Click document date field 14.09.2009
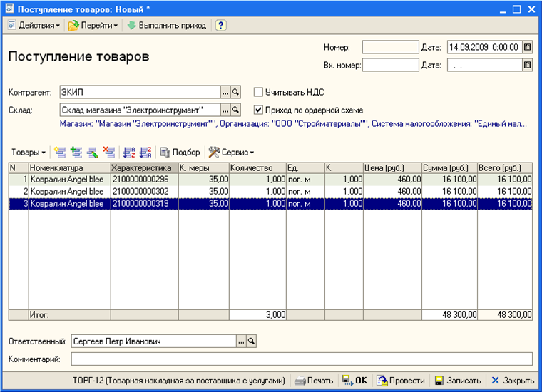Viewport: 542px width, 392px height. (485, 47)
